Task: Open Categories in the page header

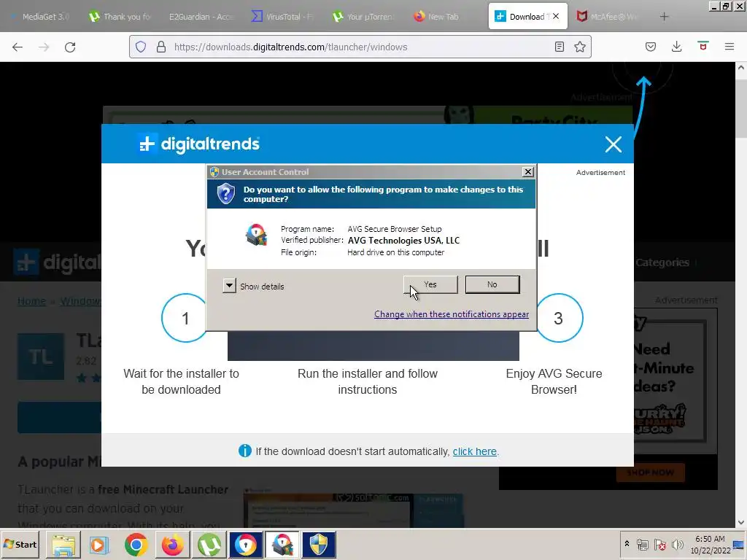Action: click(662, 262)
